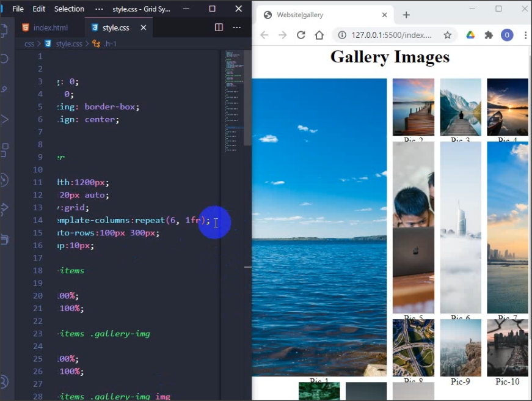Open a new Chrome tab
The width and height of the screenshot is (532, 401).
pyautogui.click(x=406, y=15)
